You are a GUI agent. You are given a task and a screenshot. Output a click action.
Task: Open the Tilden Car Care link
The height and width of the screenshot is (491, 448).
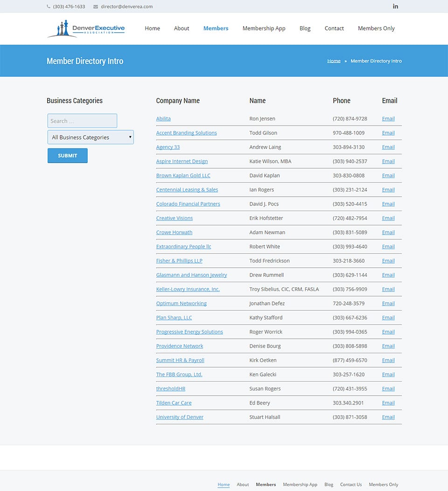click(174, 403)
